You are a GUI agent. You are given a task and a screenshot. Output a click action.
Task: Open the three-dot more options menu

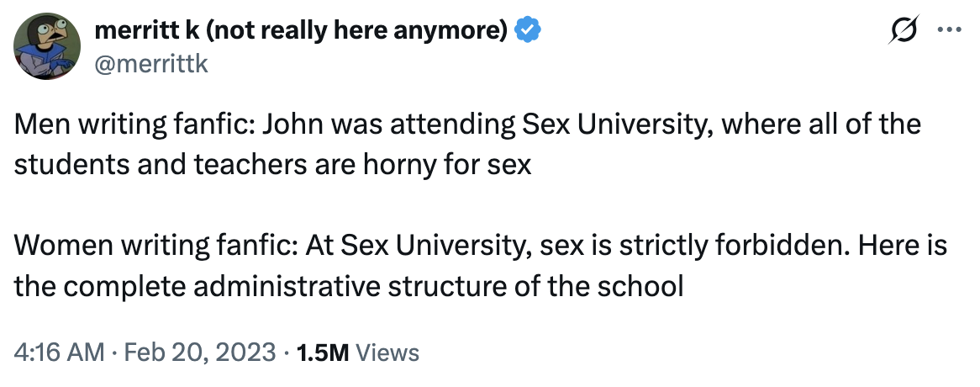948,32
